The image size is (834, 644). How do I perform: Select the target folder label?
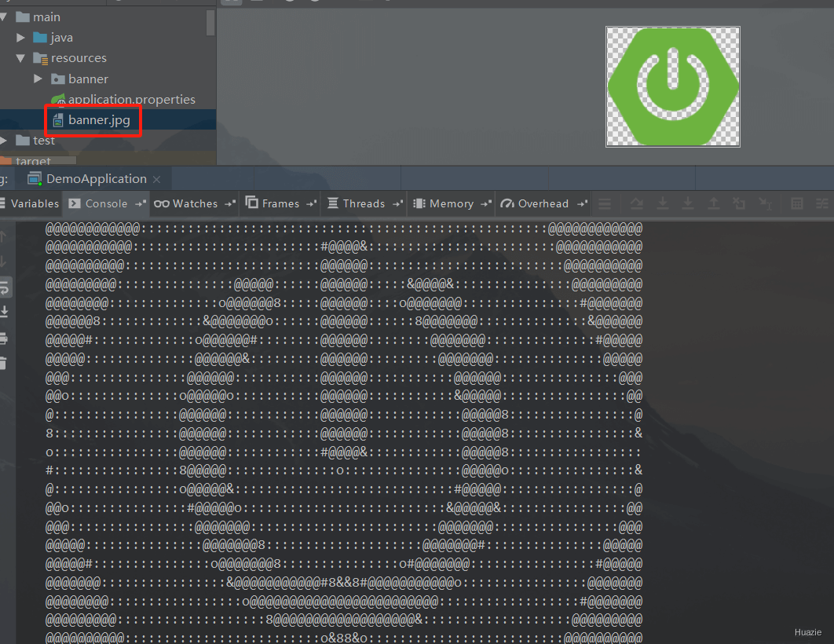click(x=33, y=160)
